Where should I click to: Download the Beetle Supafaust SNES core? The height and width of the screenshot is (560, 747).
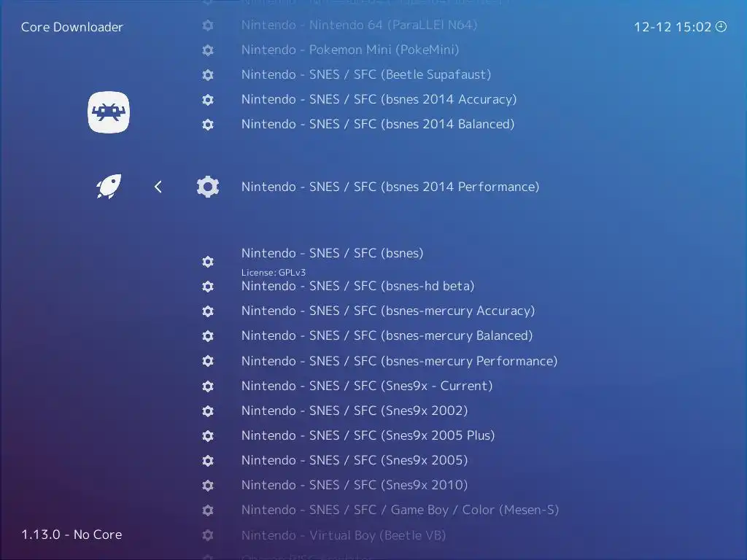tap(366, 74)
